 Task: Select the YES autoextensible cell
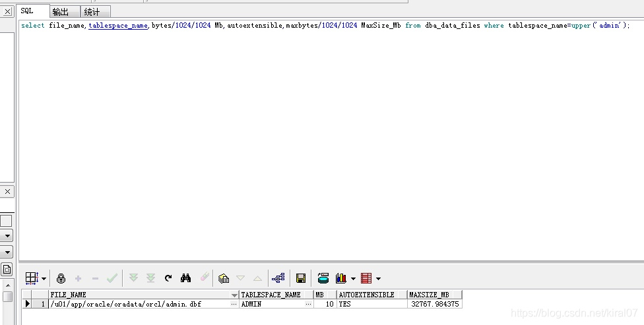[x=371, y=304]
